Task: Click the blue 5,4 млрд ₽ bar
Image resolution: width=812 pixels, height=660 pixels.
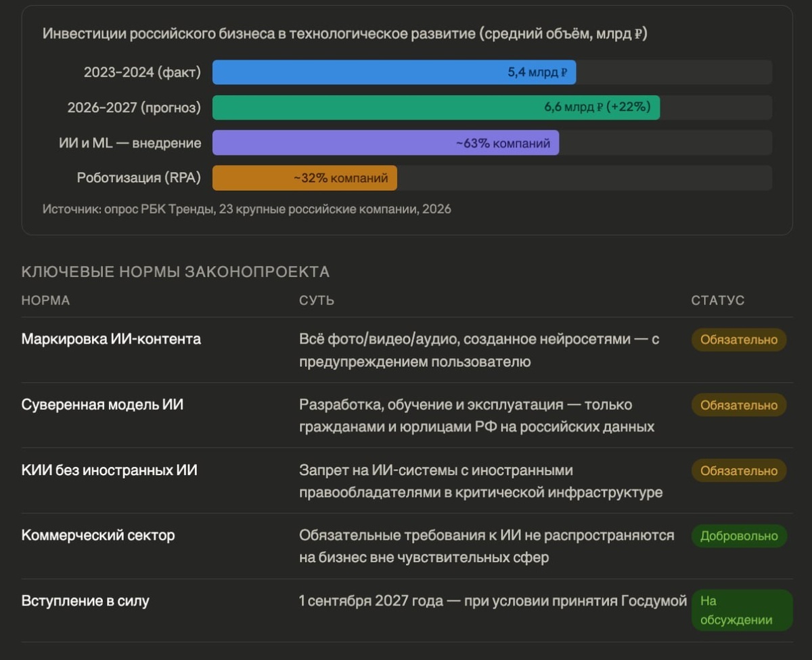Action: point(394,72)
